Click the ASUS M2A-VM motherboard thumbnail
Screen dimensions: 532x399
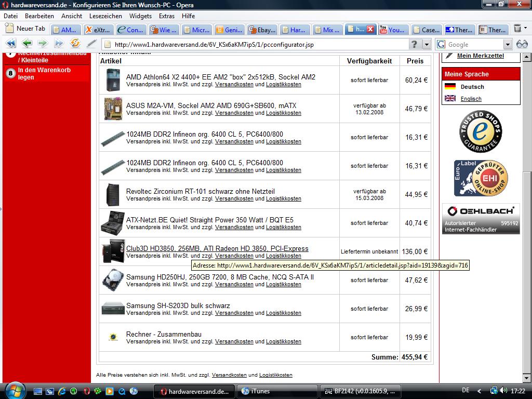(x=113, y=109)
